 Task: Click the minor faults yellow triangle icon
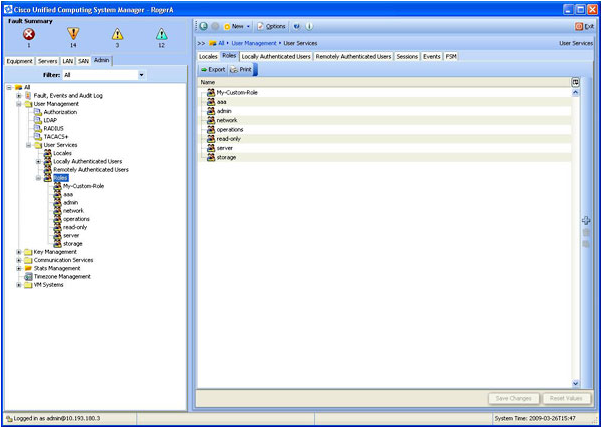point(117,34)
